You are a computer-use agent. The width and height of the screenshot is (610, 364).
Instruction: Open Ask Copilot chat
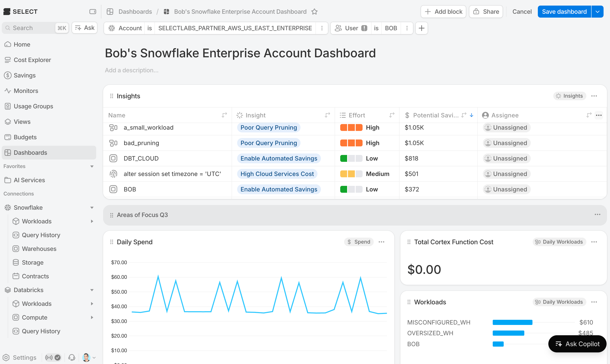coord(577,344)
